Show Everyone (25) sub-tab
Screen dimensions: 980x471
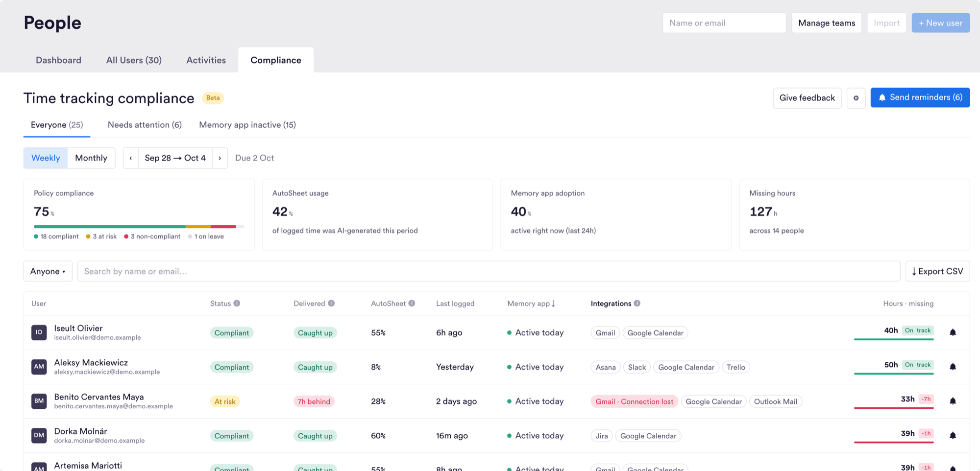pos(57,125)
